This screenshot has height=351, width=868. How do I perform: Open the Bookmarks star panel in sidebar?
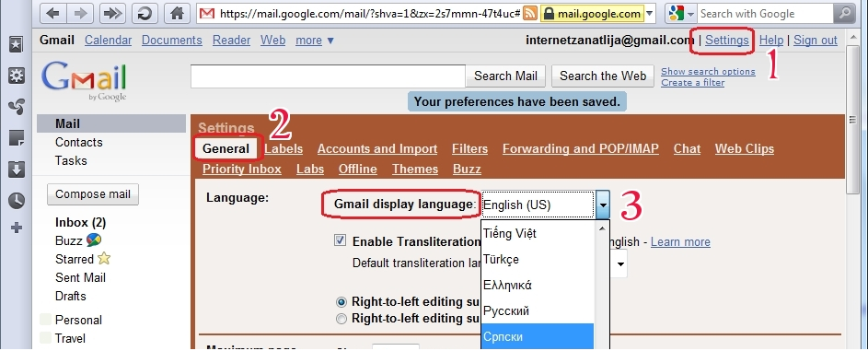[16, 45]
